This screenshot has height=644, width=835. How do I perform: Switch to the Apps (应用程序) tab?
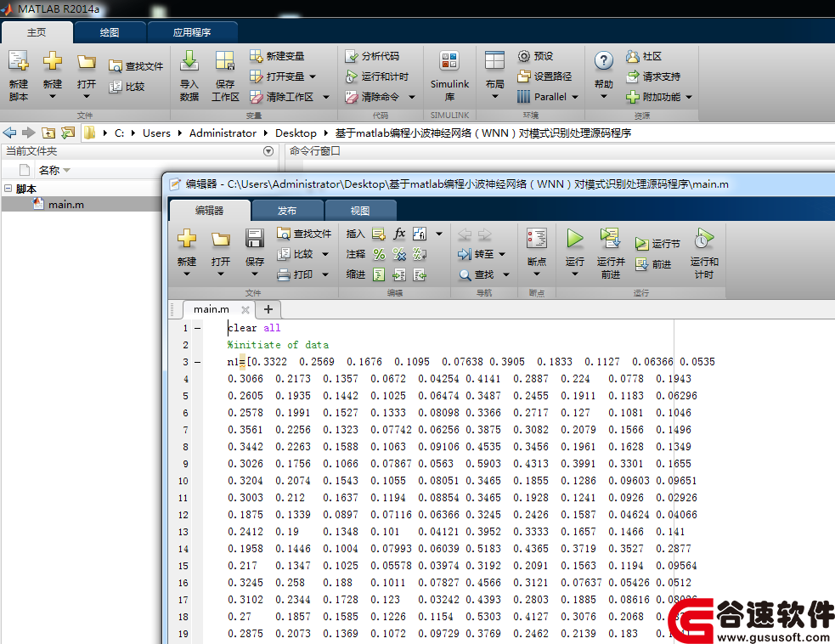[192, 32]
